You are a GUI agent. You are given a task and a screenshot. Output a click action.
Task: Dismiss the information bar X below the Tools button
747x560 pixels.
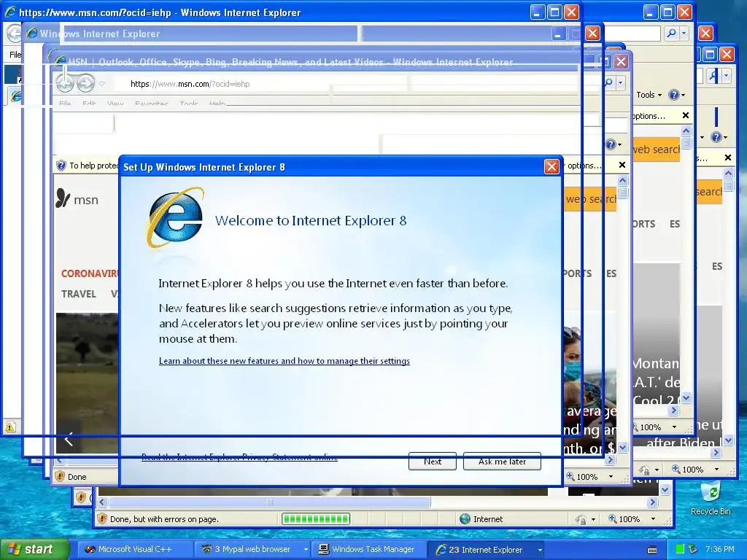[686, 115]
